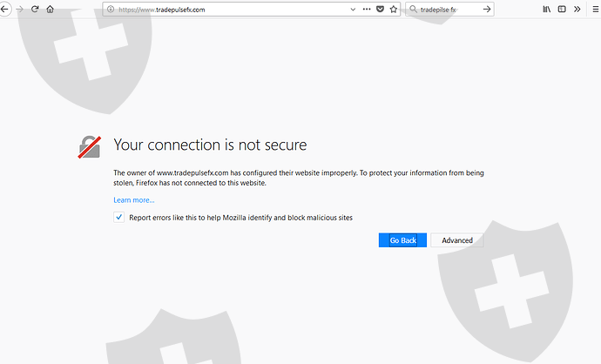The width and height of the screenshot is (601, 364).
Task: Expand the toolbar overflow chevron
Action: [x=577, y=9]
